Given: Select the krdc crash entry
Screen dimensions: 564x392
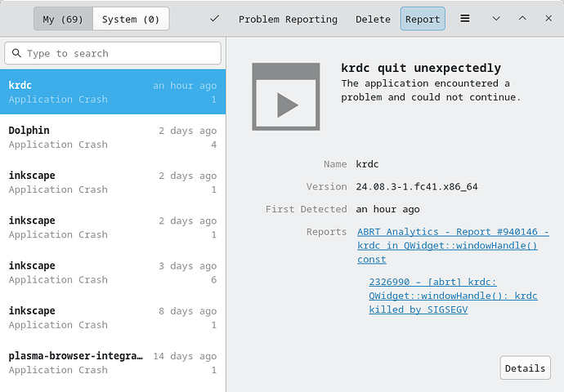Looking at the screenshot, I should point(113,92).
